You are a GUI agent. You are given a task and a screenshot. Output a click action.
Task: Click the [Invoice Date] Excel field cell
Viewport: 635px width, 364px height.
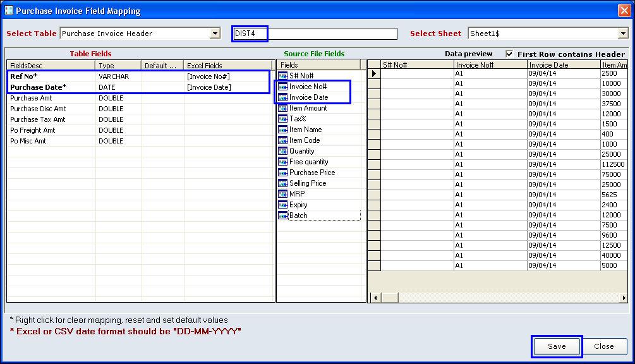tap(227, 87)
